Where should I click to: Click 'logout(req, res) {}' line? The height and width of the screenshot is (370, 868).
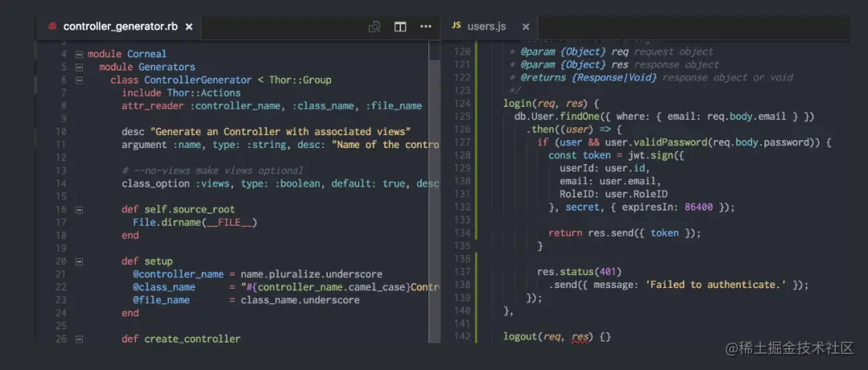pyautogui.click(x=557, y=337)
